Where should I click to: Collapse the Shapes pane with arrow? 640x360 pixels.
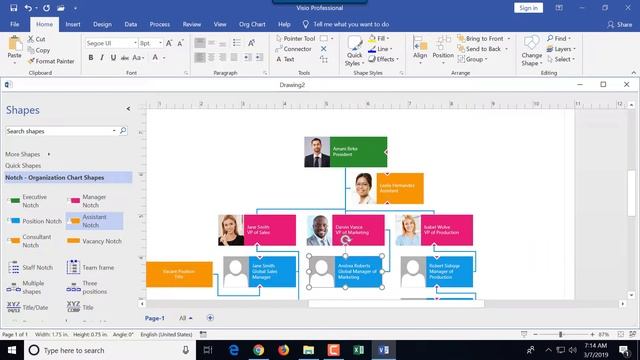point(128,109)
